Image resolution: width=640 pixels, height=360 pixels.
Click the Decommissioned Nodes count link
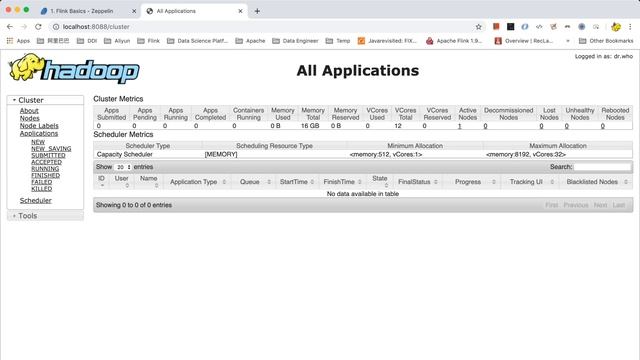point(485,126)
